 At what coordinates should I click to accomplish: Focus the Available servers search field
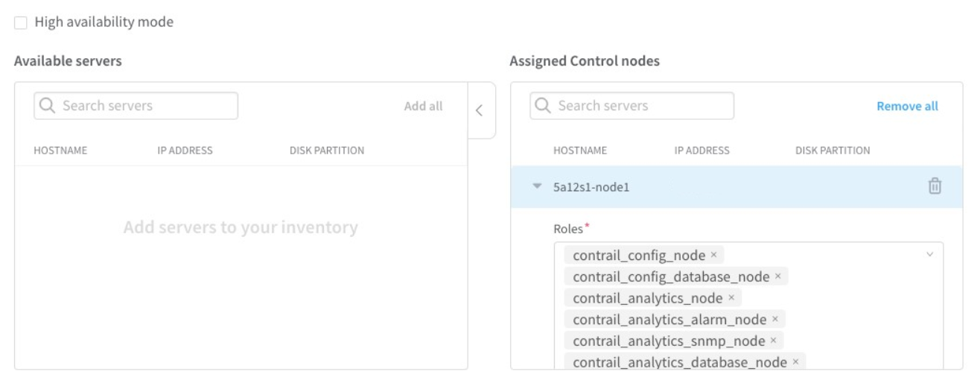pyautogui.click(x=145, y=106)
